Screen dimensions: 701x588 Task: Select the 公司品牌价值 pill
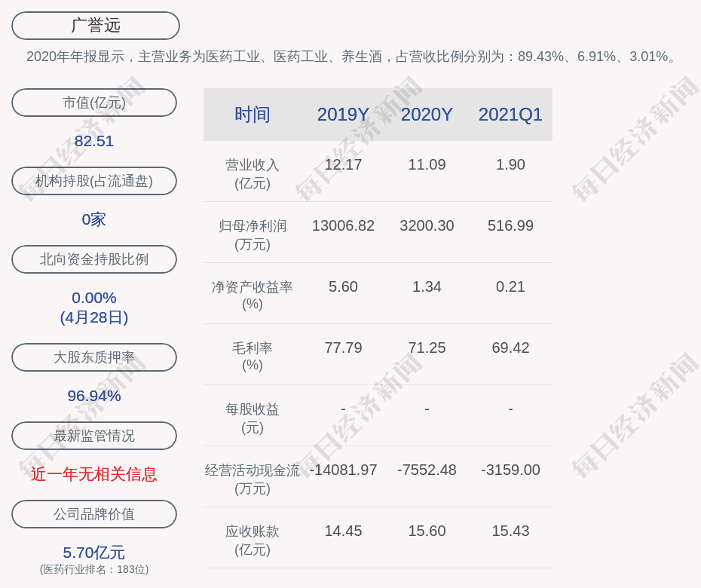coord(94,514)
